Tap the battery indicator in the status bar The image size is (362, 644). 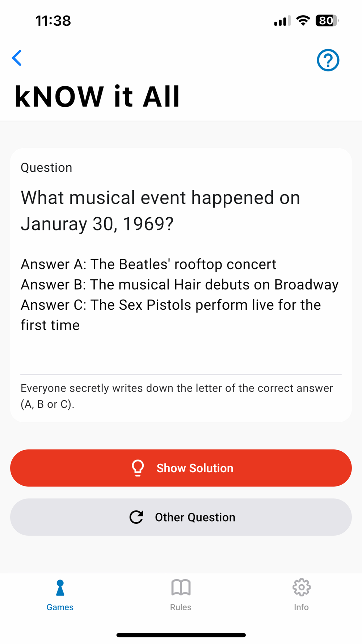coord(327,21)
